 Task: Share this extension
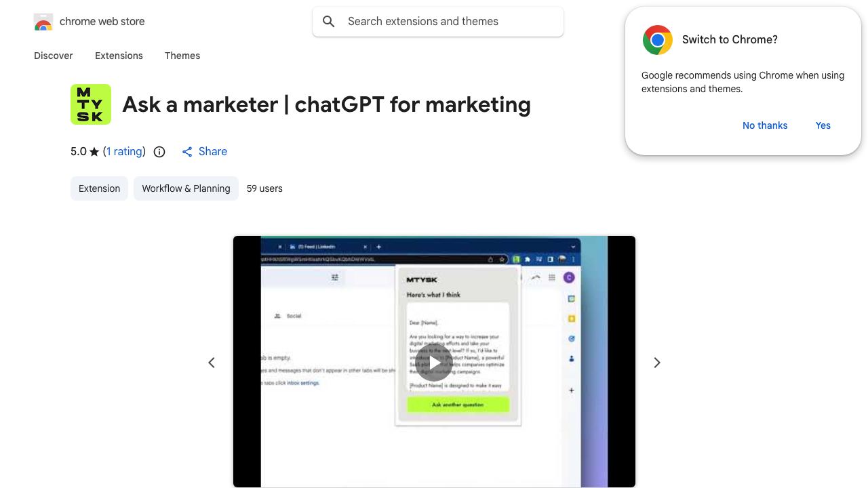[205, 152]
